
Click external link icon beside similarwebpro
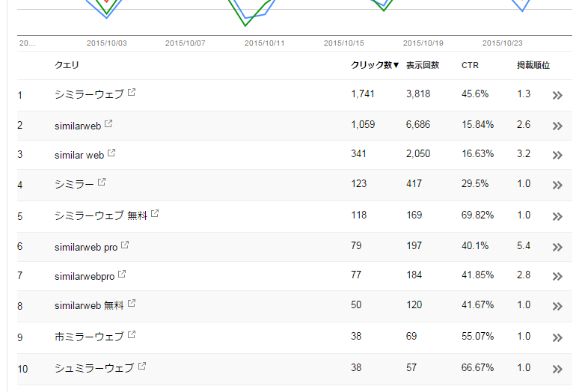coord(122,275)
